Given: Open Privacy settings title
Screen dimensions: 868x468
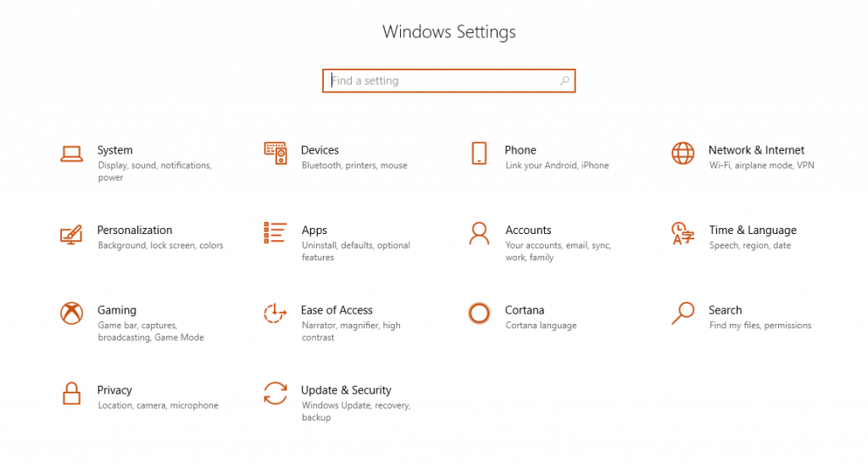Looking at the screenshot, I should coord(114,391).
